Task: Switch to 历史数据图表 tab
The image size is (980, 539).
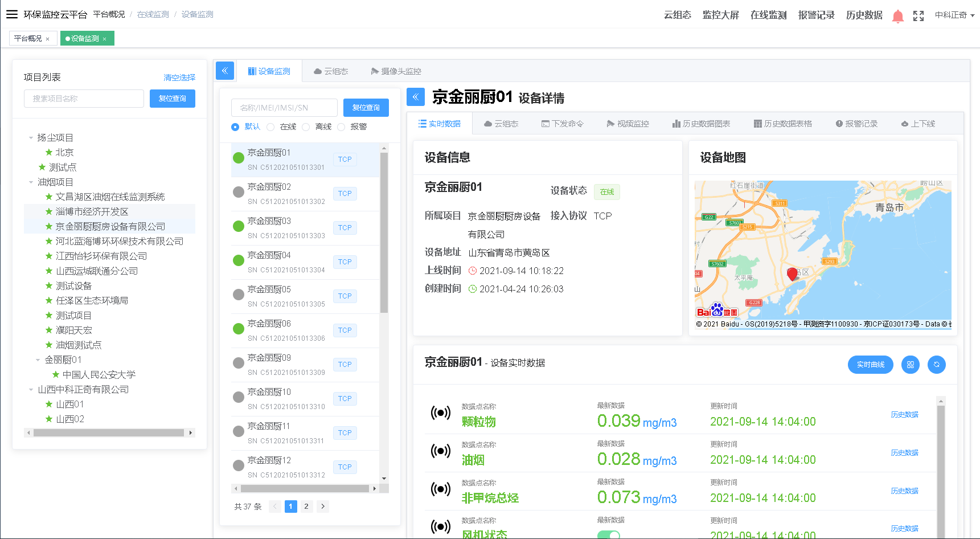Action: [x=701, y=124]
